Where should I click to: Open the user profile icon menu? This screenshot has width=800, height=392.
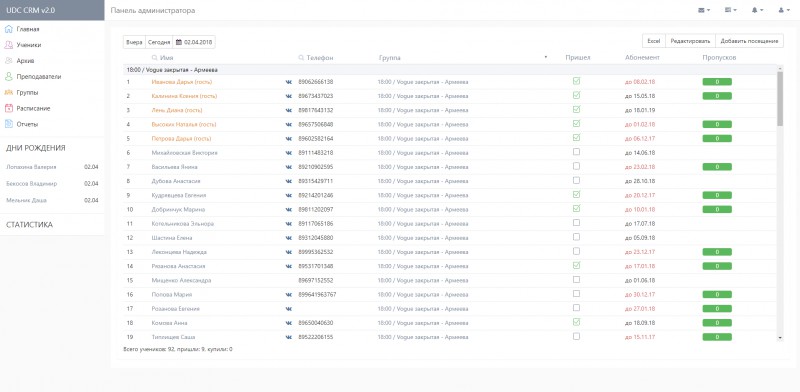pos(784,10)
